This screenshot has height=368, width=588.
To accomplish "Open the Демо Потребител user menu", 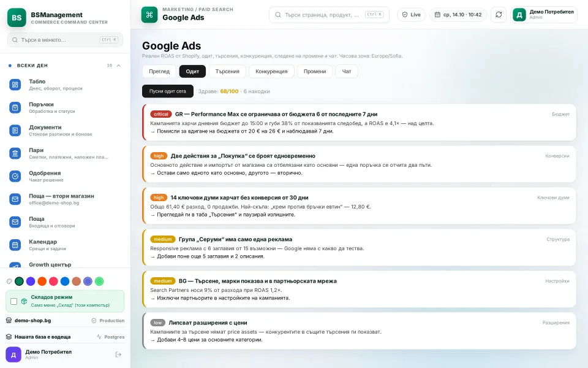I will click(544, 15).
